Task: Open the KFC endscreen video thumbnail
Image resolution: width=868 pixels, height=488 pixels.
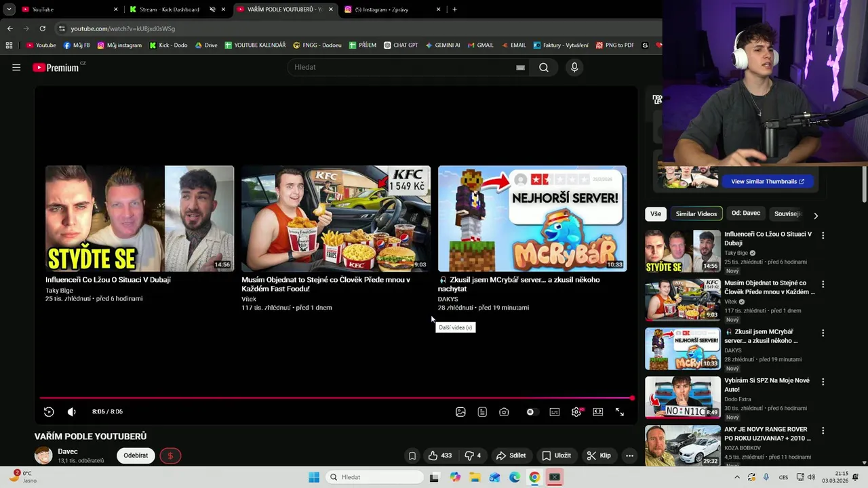Action: 336,219
